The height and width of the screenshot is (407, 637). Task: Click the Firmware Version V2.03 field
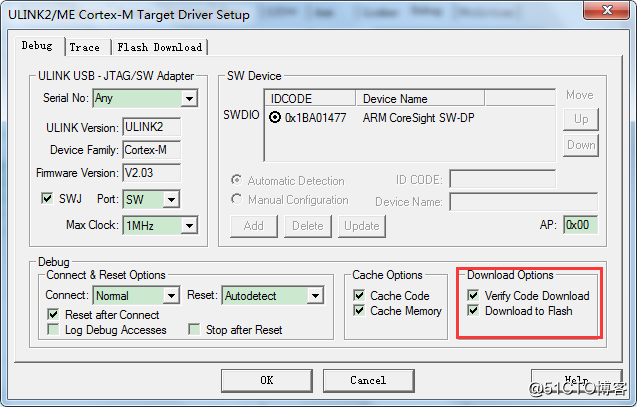coord(152,173)
